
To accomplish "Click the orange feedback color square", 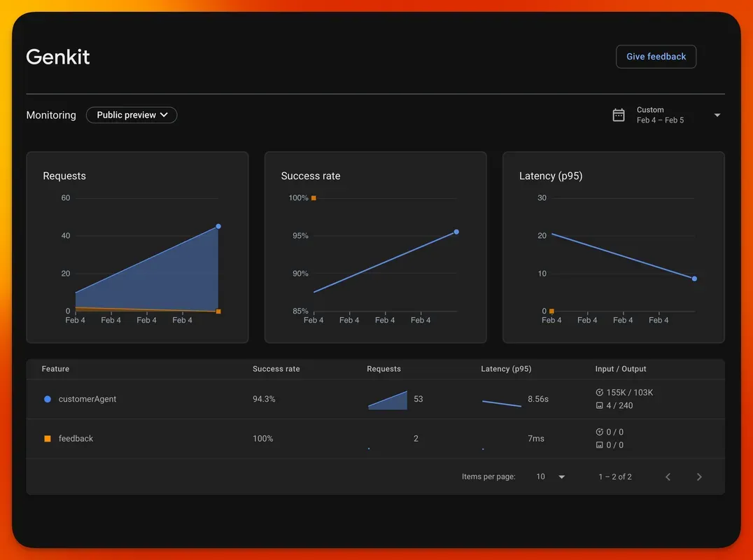I will (x=48, y=438).
